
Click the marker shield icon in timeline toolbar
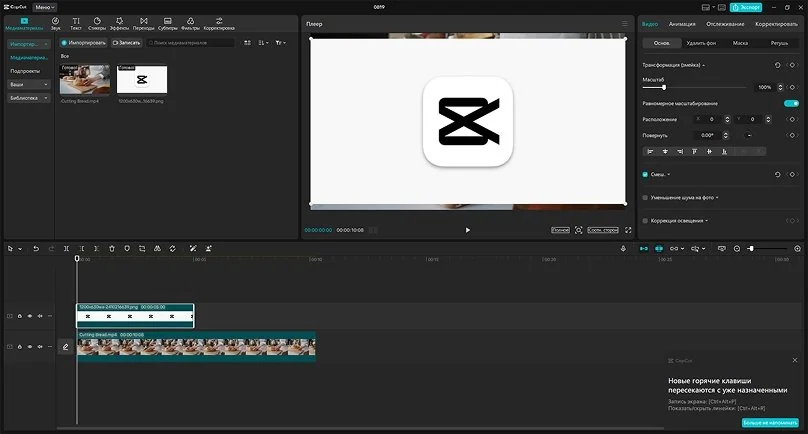click(x=127, y=248)
